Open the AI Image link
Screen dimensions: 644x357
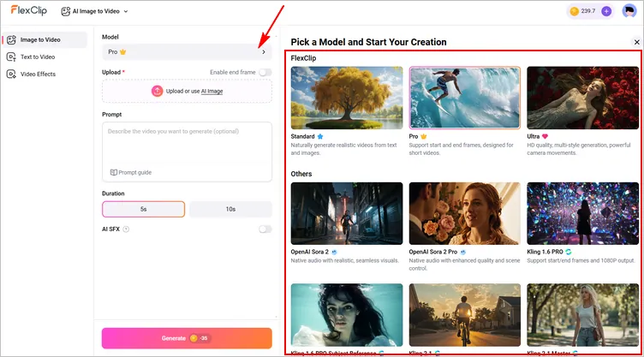tap(212, 92)
